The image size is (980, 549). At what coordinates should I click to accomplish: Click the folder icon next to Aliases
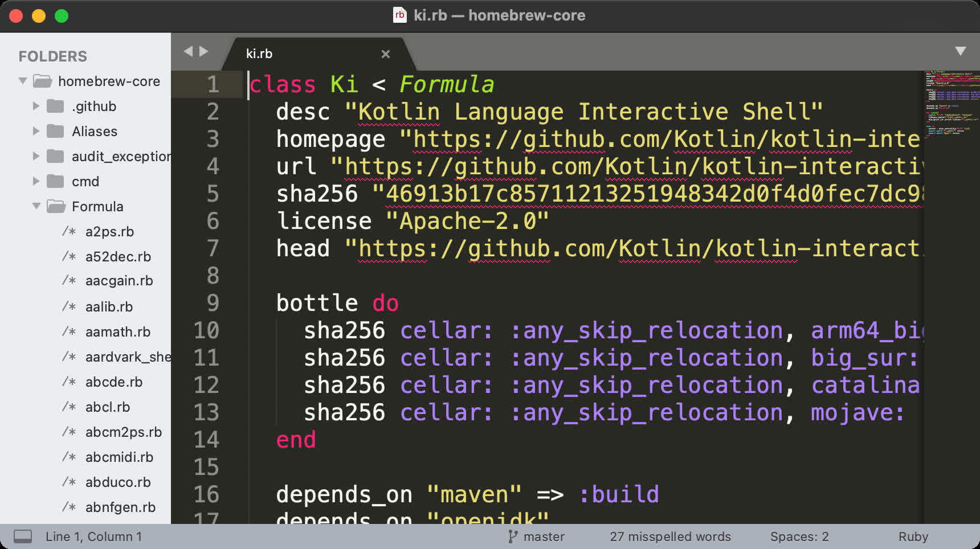(x=55, y=131)
